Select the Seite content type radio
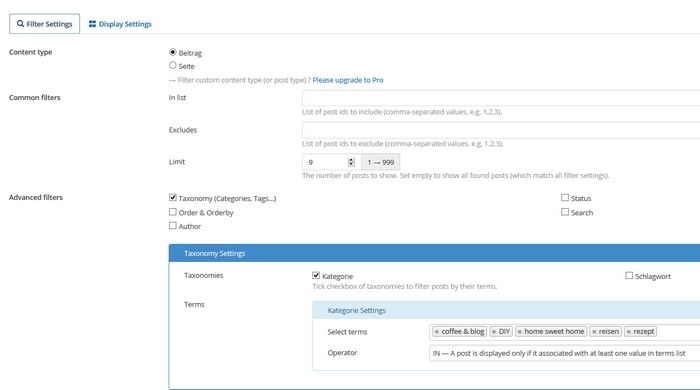700x390 pixels. coord(173,65)
